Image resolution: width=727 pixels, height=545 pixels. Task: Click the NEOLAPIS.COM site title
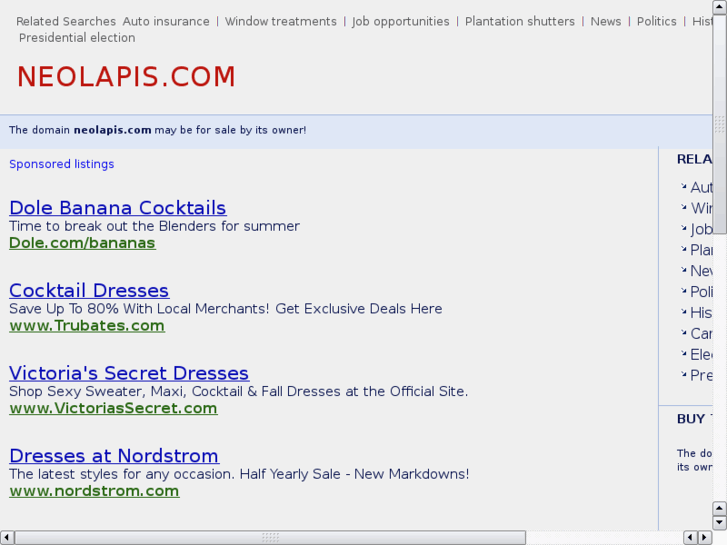[x=127, y=77]
